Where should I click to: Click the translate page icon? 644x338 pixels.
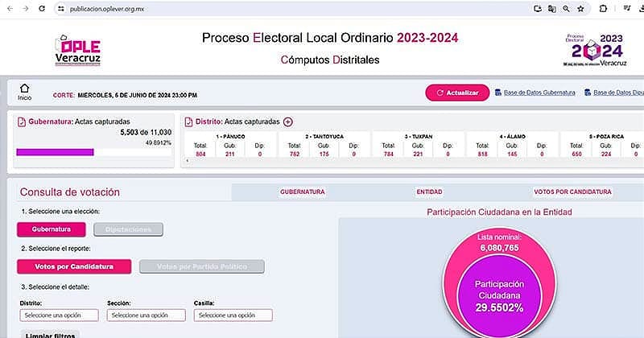(551, 8)
